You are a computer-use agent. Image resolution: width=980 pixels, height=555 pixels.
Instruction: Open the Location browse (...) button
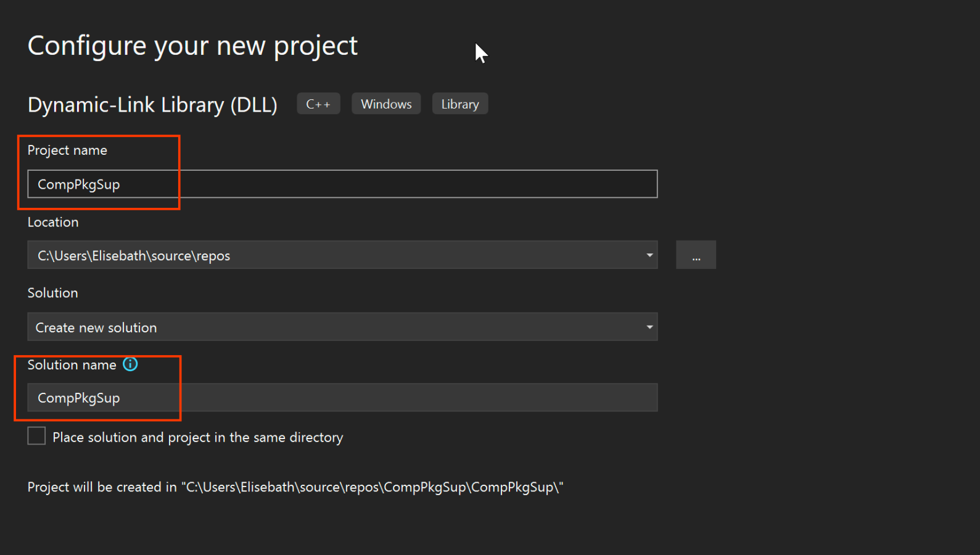(696, 255)
